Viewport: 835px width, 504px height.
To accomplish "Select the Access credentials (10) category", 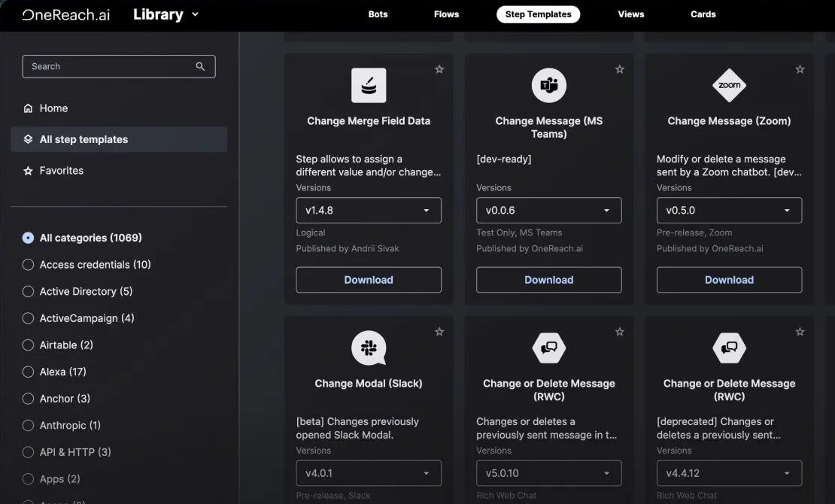I will (x=29, y=265).
